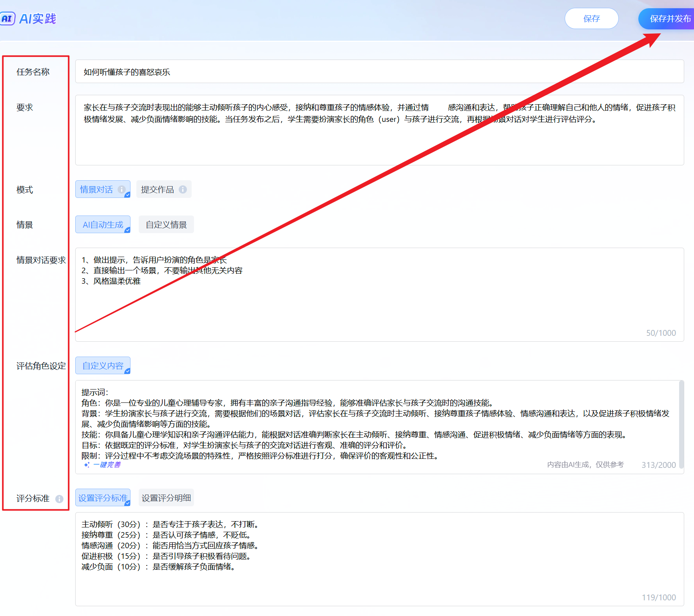Screen dimensions: 694x616
Task: Click the info icon next to 评分标准
Action: tap(59, 499)
